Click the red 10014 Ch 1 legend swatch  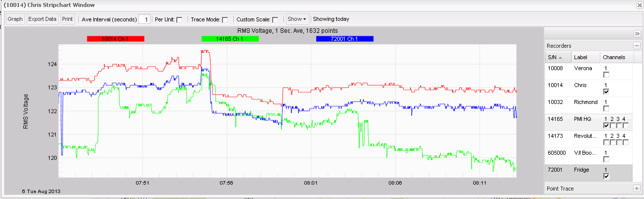[x=115, y=39]
